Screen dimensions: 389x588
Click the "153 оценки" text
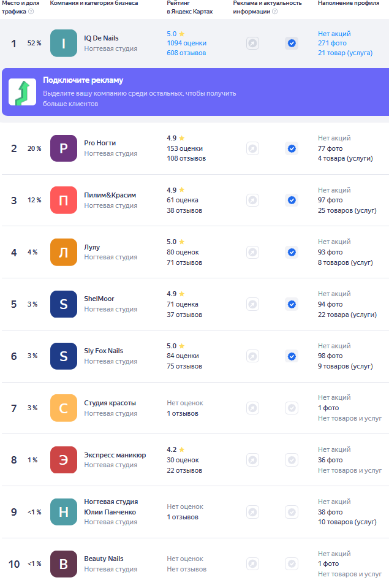tap(185, 148)
